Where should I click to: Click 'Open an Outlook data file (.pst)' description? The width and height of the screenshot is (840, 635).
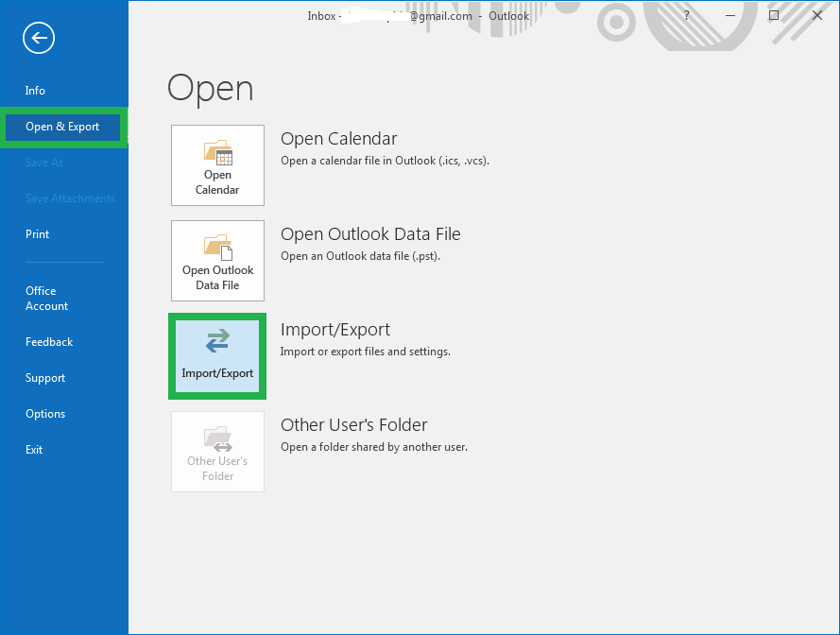360,256
